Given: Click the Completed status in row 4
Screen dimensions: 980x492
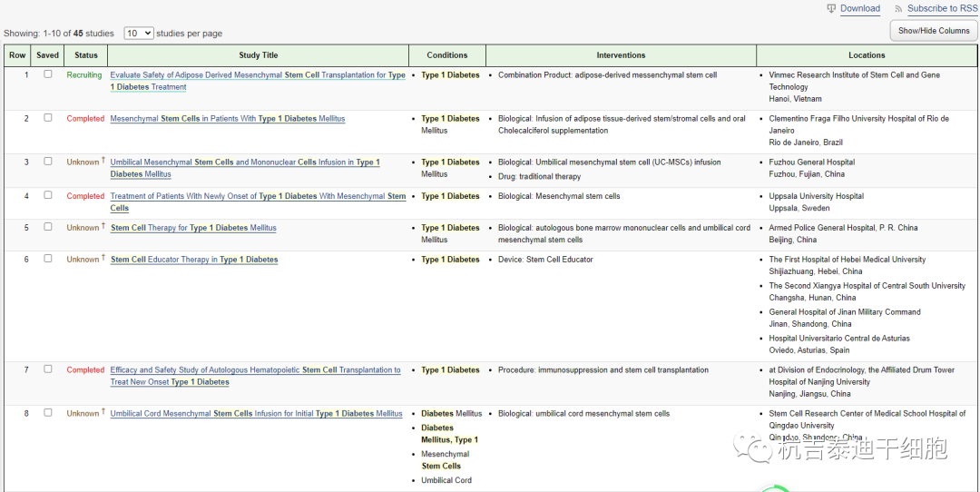Looking at the screenshot, I should 85,196.
